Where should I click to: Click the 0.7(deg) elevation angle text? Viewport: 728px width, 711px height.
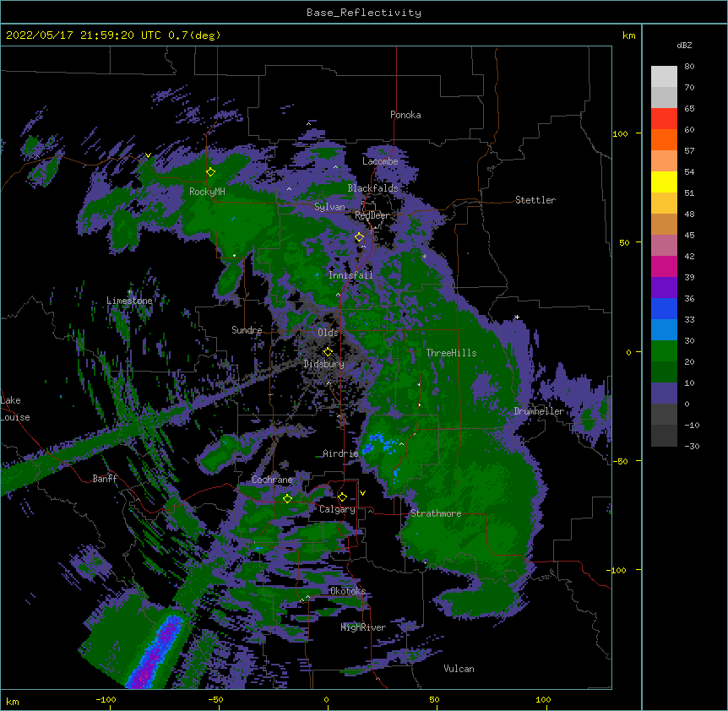point(194,35)
